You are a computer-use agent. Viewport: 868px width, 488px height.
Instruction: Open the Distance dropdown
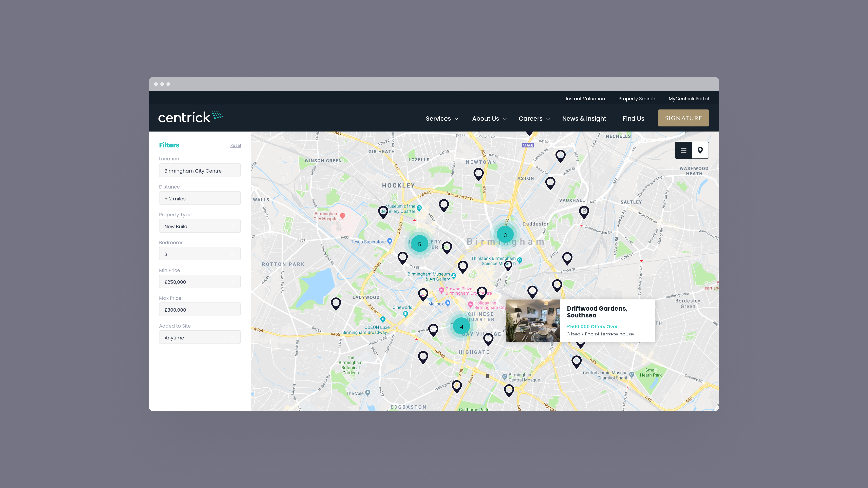tap(200, 198)
